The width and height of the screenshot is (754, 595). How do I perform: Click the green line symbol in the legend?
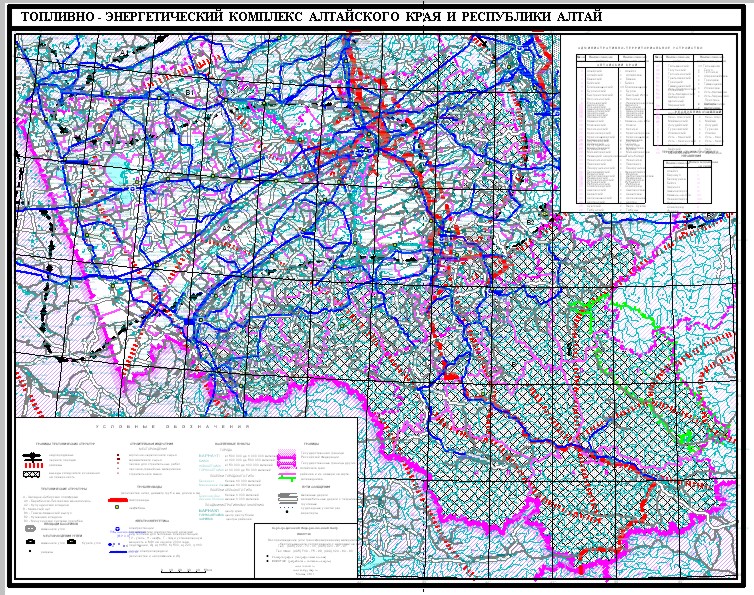pos(287,478)
